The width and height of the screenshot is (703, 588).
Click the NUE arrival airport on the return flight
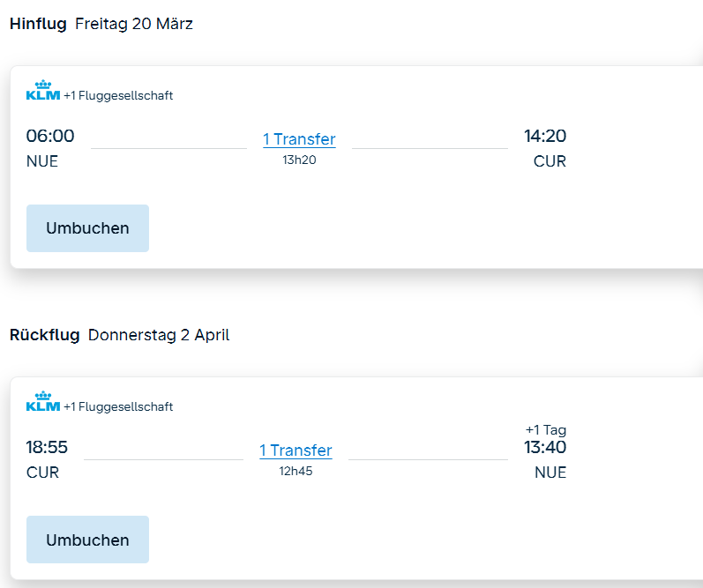(550, 473)
